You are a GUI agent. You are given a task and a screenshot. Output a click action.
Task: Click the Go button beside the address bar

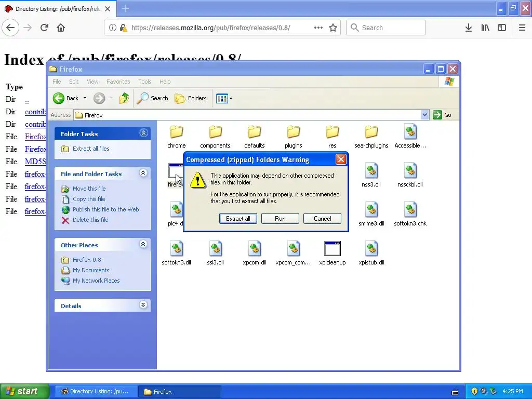[x=442, y=115]
